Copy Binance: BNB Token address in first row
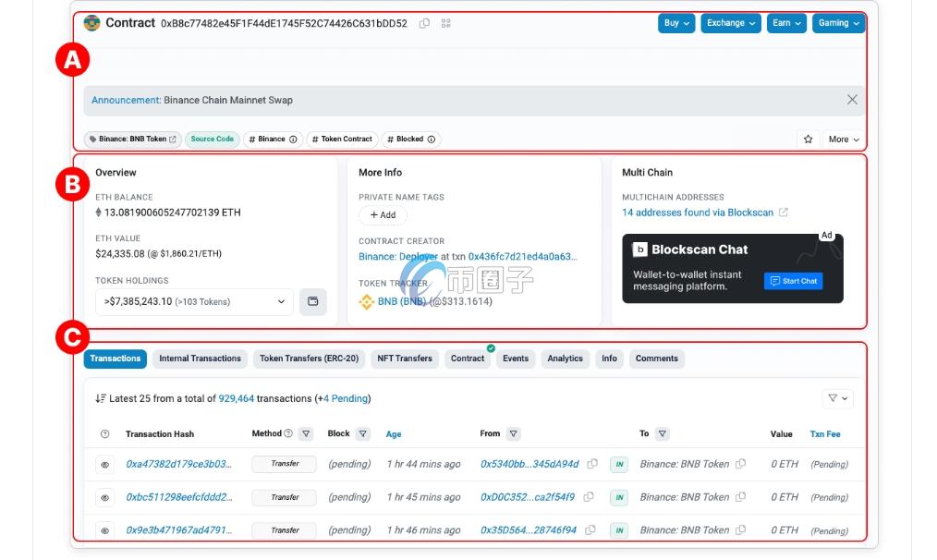This screenshot has height=560, width=937. pos(740,464)
